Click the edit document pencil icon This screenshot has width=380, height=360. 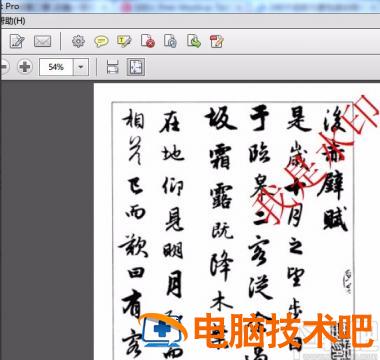click(17, 41)
